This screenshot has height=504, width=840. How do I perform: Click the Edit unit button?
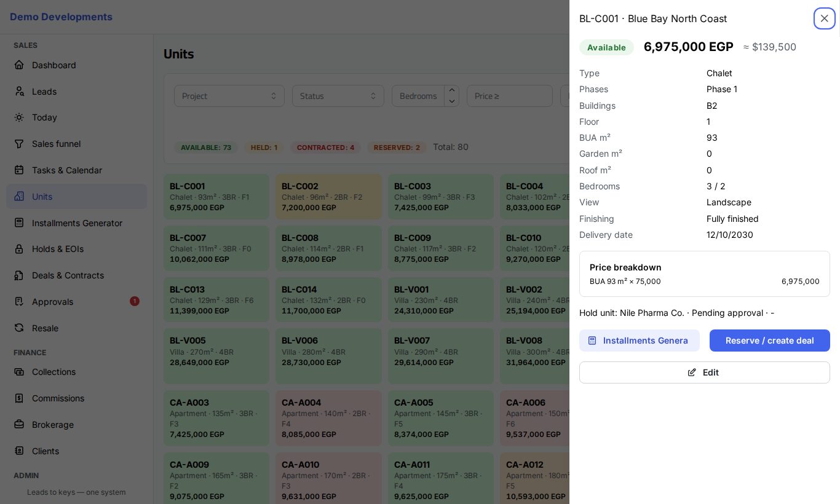point(705,372)
